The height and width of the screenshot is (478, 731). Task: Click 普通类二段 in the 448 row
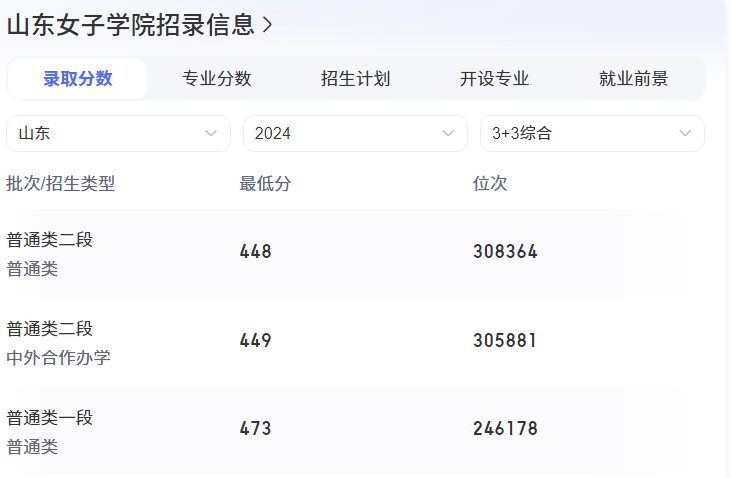tap(49, 240)
